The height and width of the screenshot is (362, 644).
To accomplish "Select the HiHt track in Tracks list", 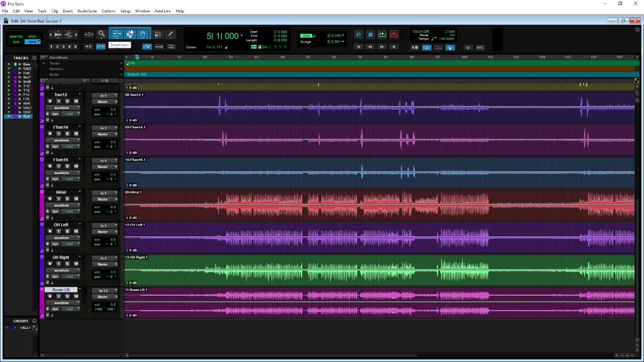I will 26,103.
